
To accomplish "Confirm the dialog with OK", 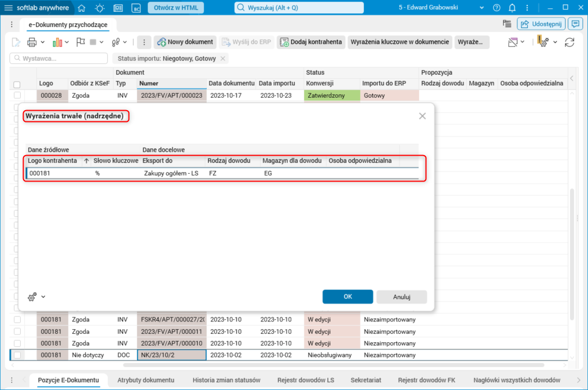I will click(x=348, y=297).
